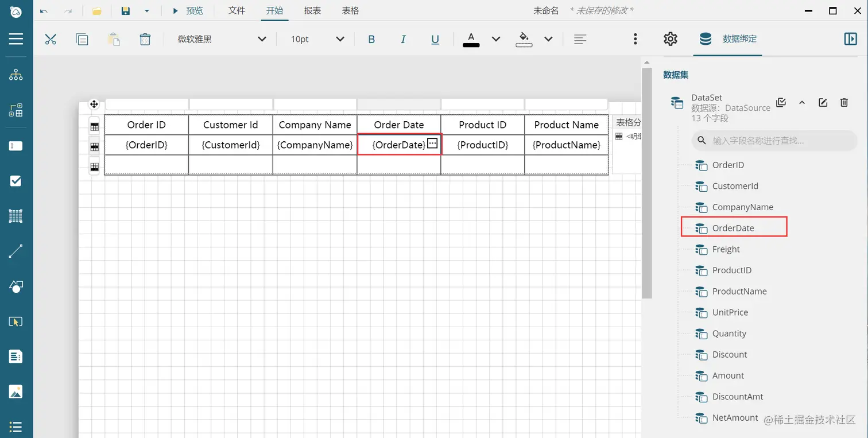Open the report explorer tree icon

click(x=16, y=75)
